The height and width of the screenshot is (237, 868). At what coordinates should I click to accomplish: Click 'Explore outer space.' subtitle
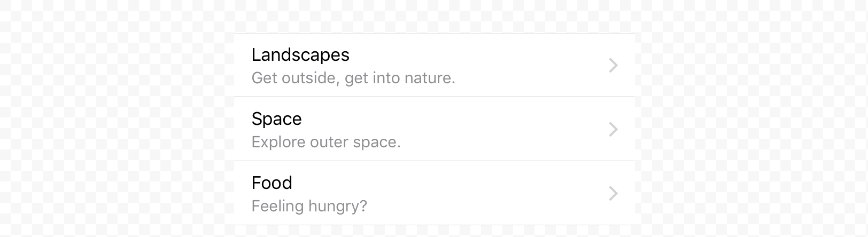click(x=326, y=143)
